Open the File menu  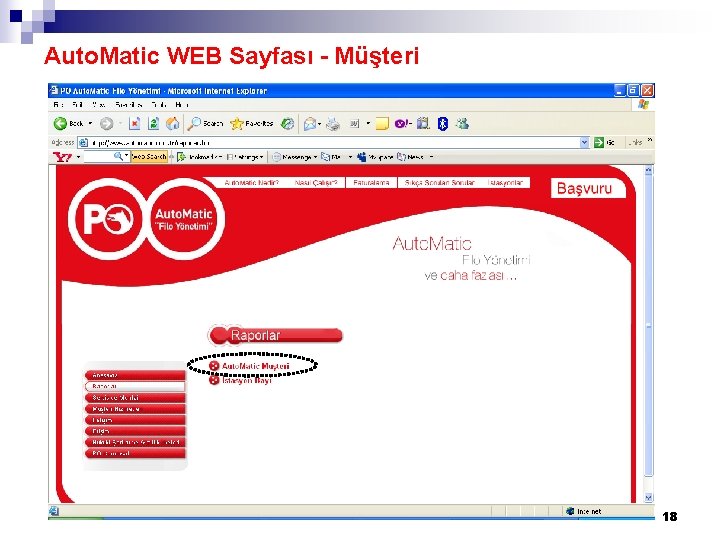tap(59, 105)
